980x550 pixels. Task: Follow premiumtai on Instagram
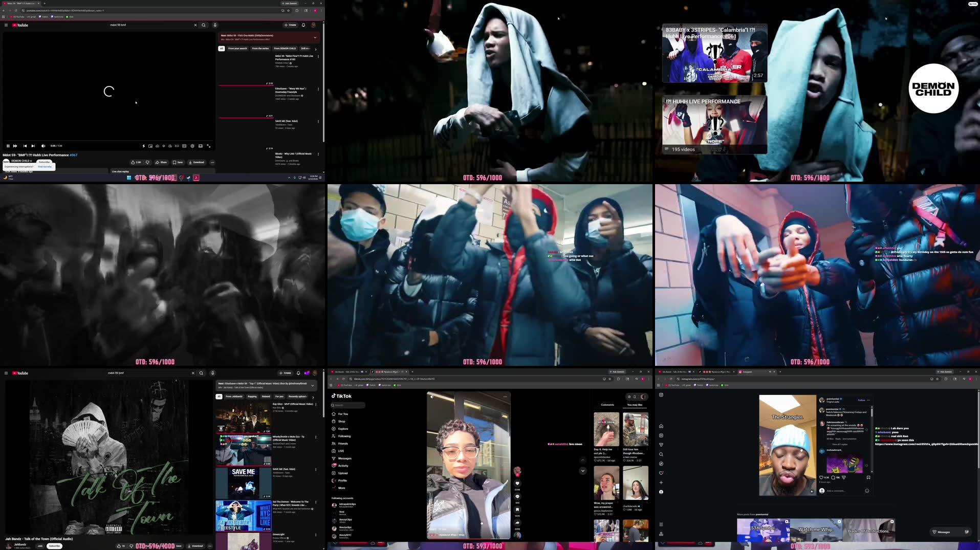click(x=861, y=400)
